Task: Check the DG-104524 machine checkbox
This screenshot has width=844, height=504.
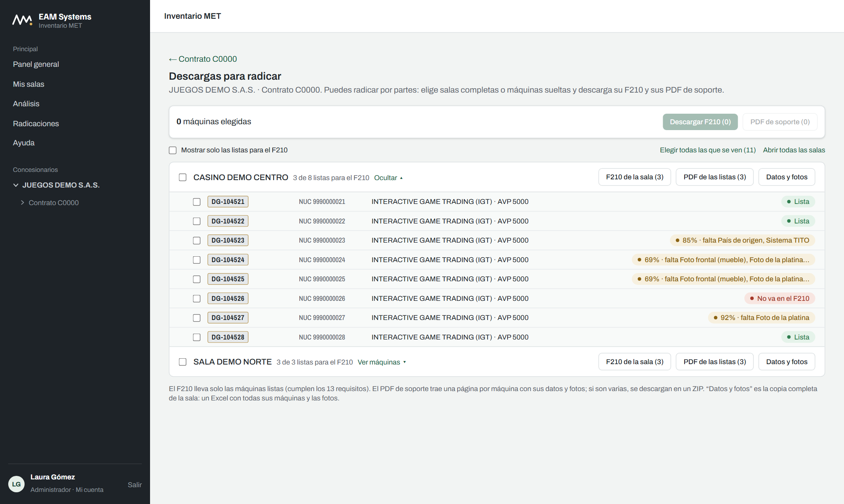Action: 197,260
